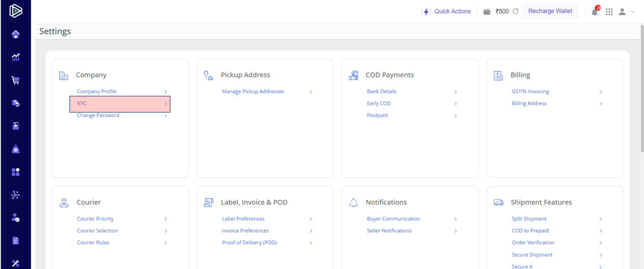Open Invoice Preferences
This screenshot has width=644, height=269.
245,231
